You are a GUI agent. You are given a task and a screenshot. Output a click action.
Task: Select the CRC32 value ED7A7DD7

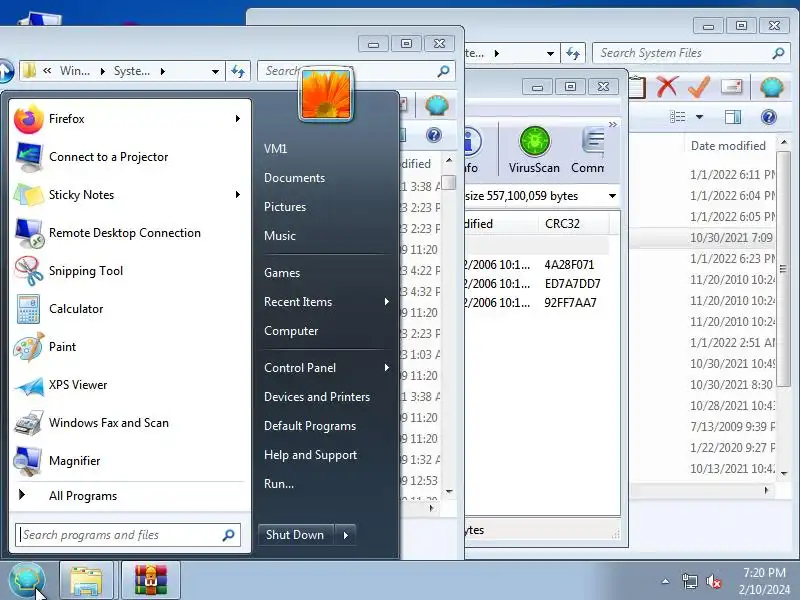(572, 284)
